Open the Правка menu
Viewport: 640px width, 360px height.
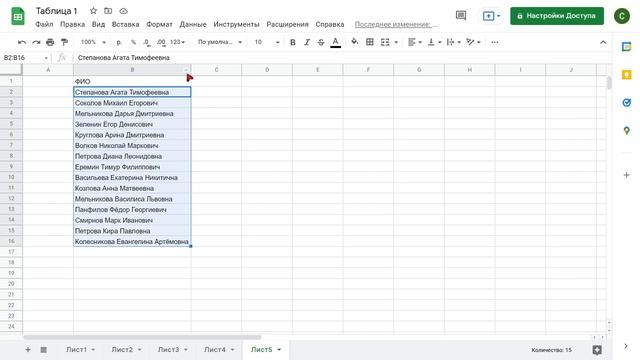click(x=73, y=24)
